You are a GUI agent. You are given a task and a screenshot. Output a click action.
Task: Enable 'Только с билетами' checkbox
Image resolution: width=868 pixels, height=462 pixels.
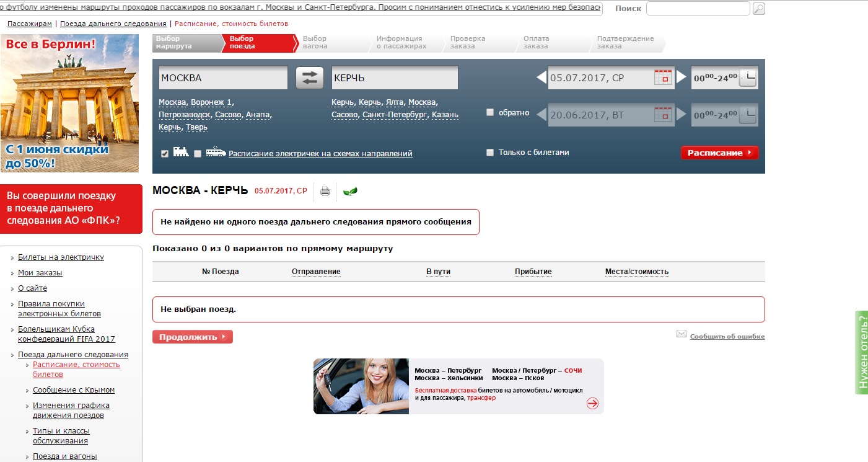(x=490, y=153)
